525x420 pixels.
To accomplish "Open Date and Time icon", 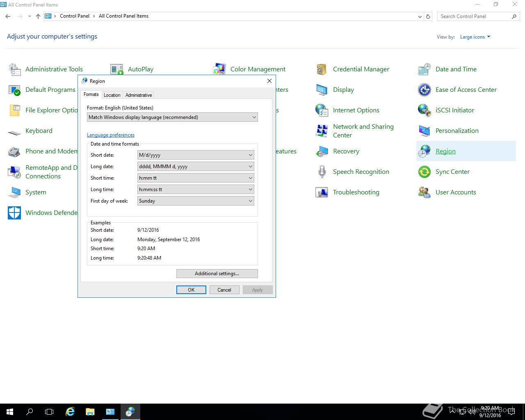I will click(x=424, y=69).
